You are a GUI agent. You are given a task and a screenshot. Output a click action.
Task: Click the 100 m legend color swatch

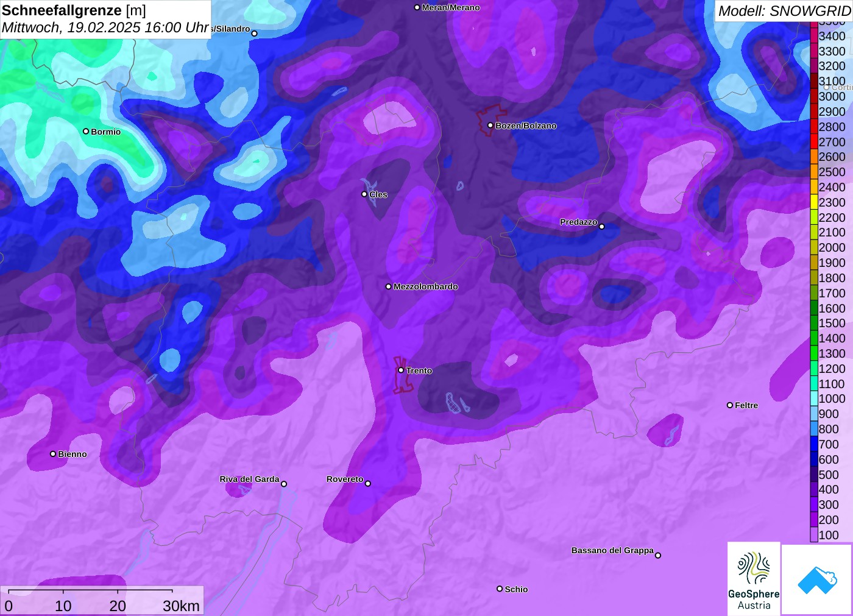pos(814,535)
